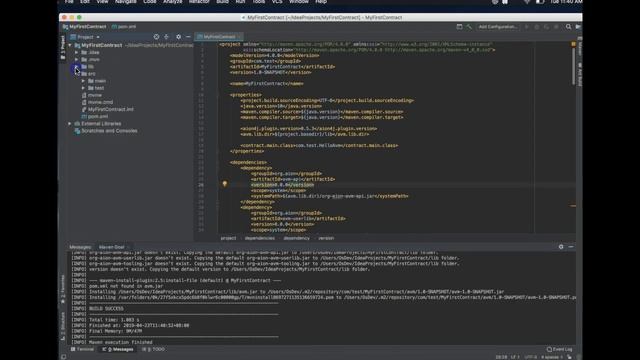This screenshot has height=360, width=640.
Task: Open the Ant Build vertical tab on right edge
Action: tap(580, 74)
